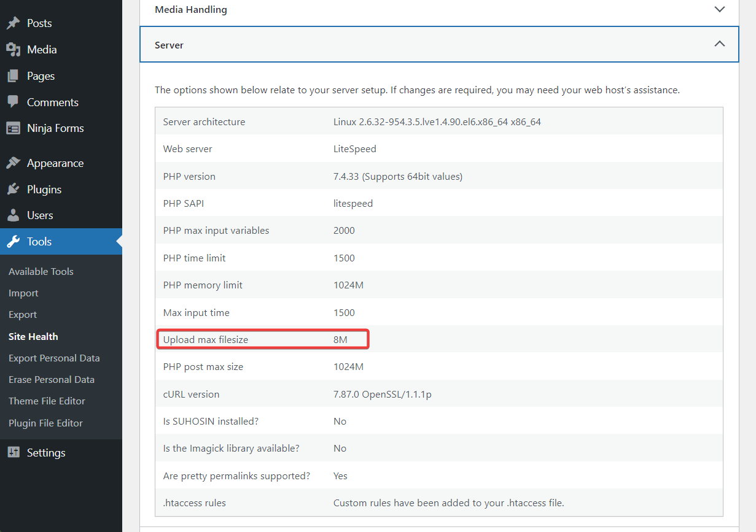Click the Pages icon in the sidebar
The image size is (756, 532).
(14, 75)
